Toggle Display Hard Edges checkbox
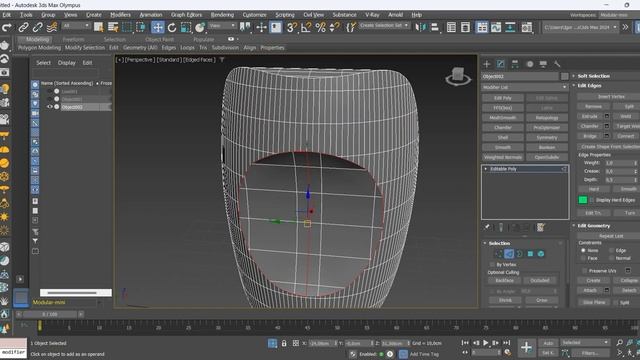The image size is (640, 360). click(592, 200)
